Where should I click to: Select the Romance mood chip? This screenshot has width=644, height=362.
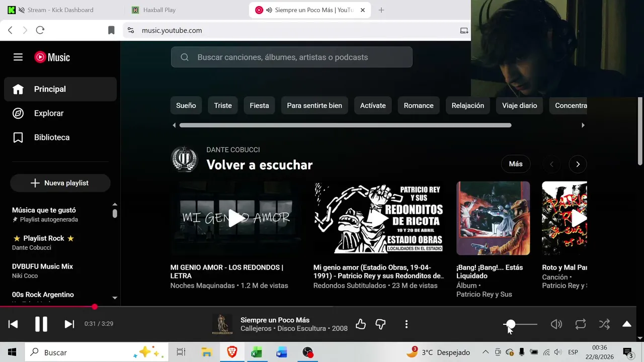419,106
